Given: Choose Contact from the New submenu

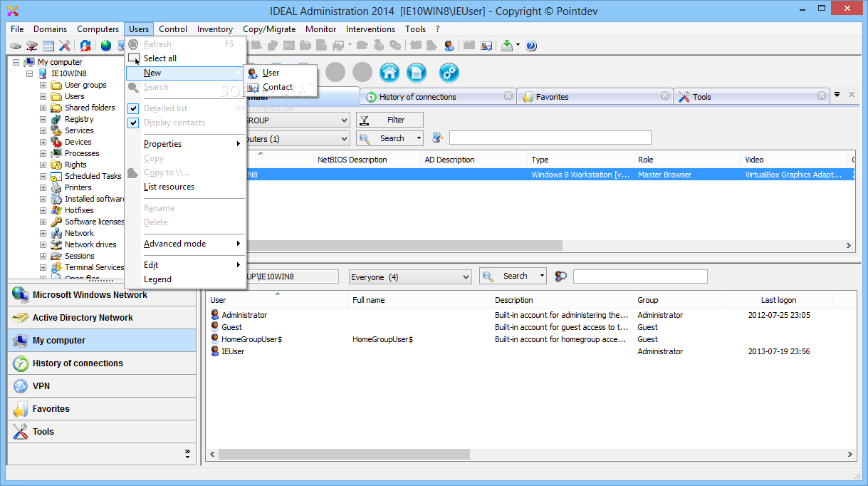Looking at the screenshot, I should [x=280, y=87].
